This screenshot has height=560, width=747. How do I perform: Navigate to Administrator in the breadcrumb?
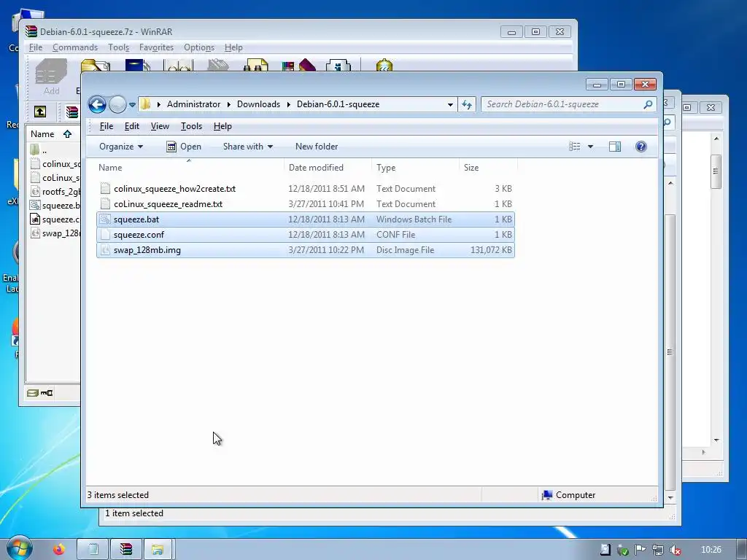193,104
